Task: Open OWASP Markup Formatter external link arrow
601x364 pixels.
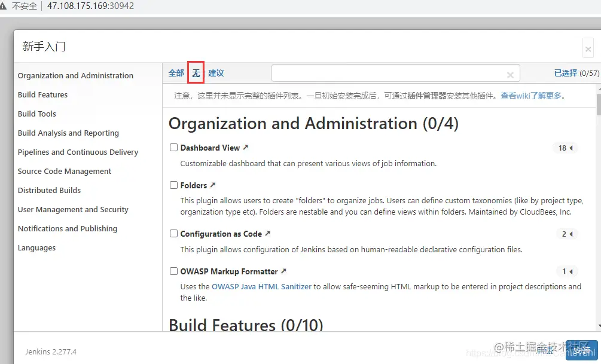Action: point(283,271)
